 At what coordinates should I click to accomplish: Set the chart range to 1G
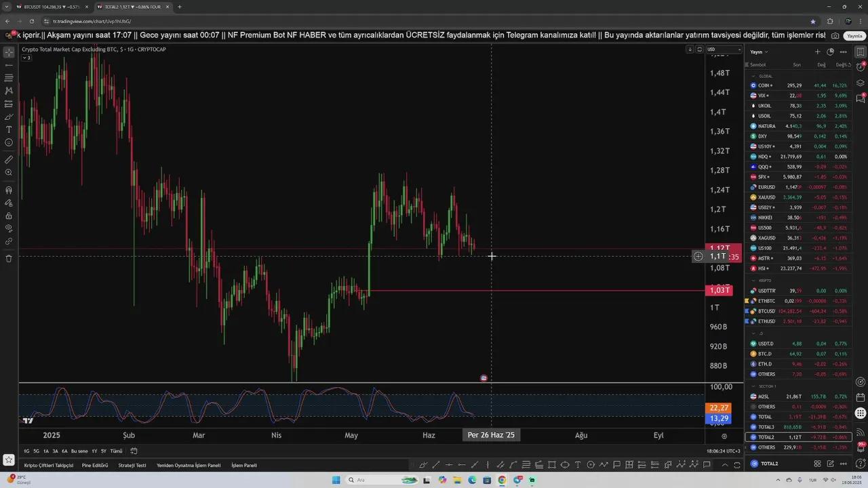click(26, 451)
